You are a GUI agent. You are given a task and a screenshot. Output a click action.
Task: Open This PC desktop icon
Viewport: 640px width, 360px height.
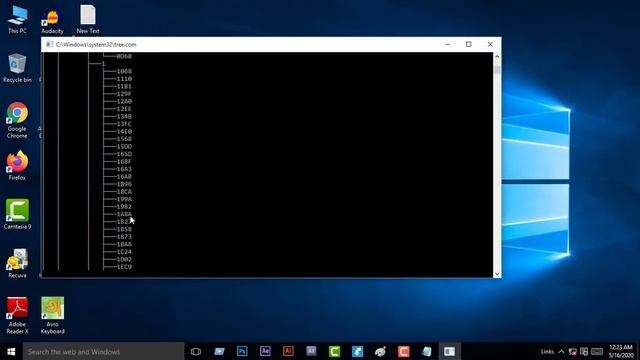click(18, 20)
